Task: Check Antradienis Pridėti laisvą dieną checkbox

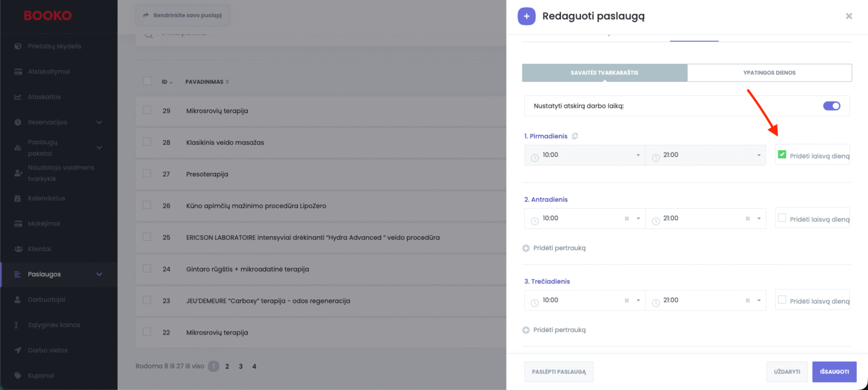Action: click(x=782, y=218)
